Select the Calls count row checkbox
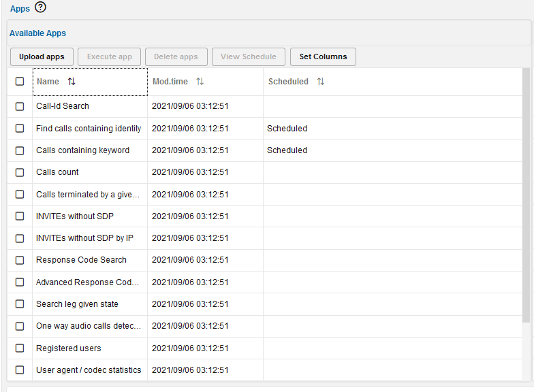Screen dimensions: 534x392 click(20, 172)
